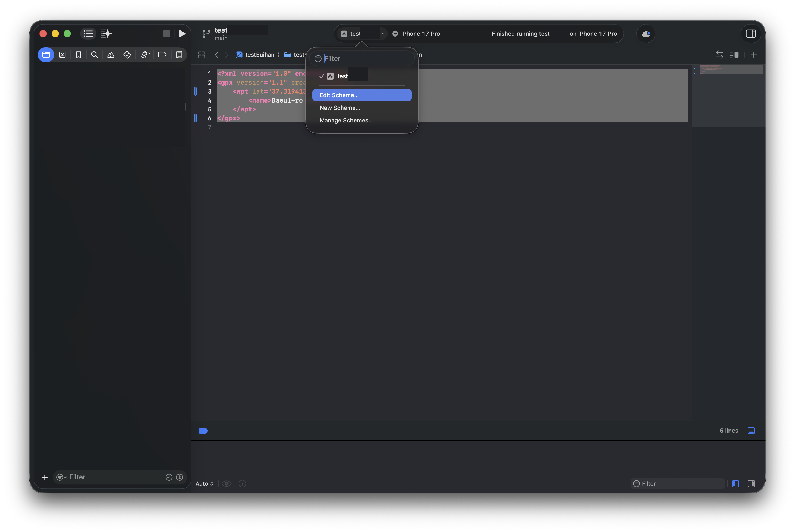Open the Bookmark navigator
The width and height of the screenshot is (795, 532).
pos(78,55)
